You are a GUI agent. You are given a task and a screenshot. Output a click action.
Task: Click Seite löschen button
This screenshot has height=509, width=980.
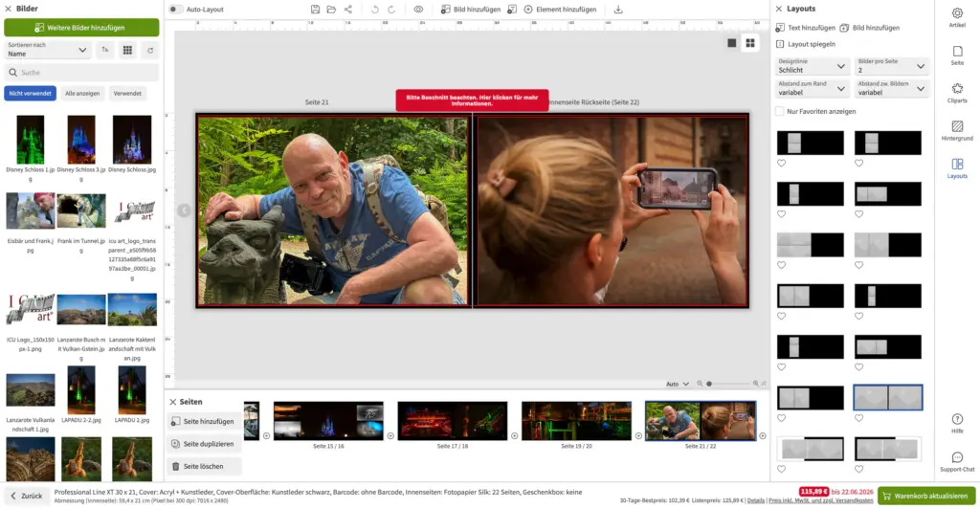[x=204, y=467]
